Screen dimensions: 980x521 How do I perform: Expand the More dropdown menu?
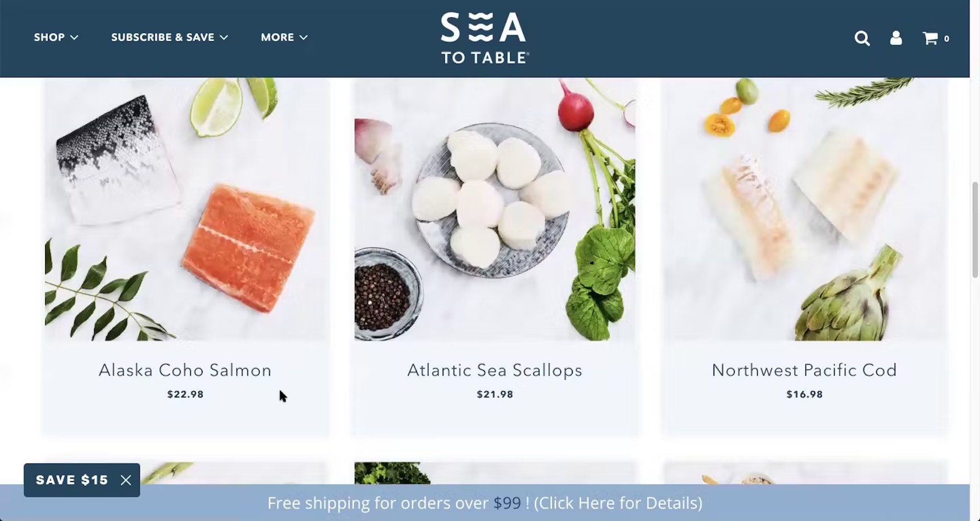click(284, 37)
